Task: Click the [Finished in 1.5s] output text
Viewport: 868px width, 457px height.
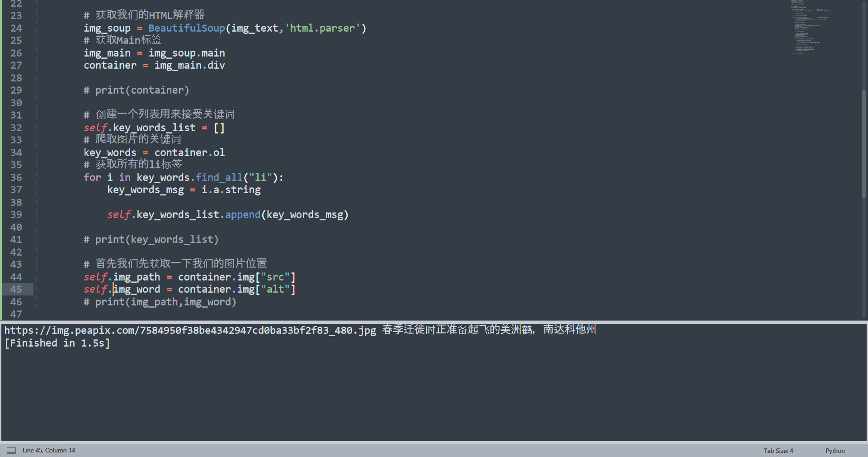Action: click(x=57, y=343)
